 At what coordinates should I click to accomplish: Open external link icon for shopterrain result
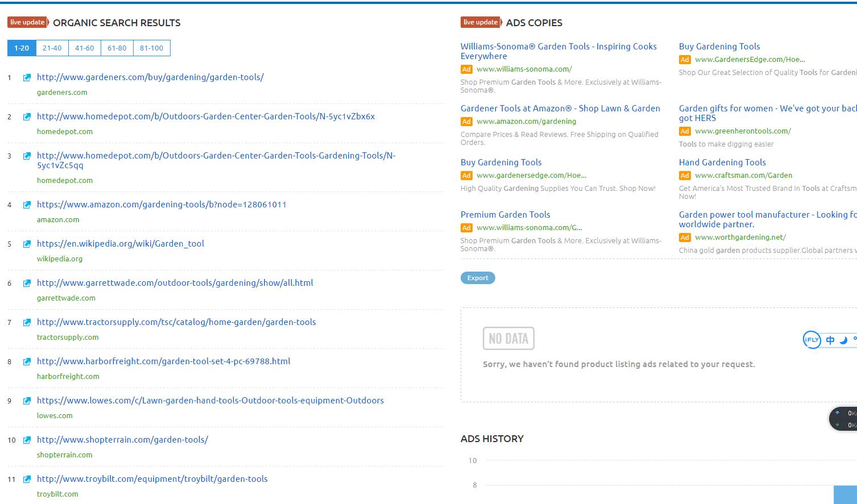tap(27, 440)
